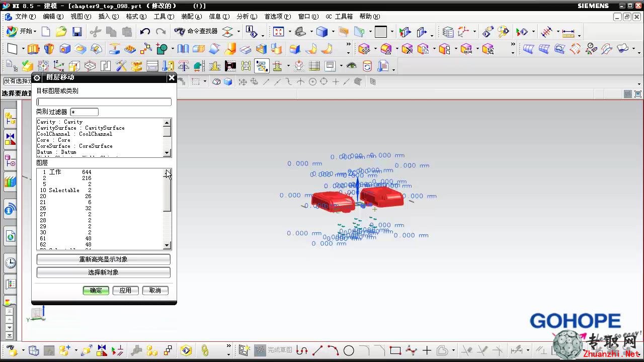644x362 pixels.
Task: Open the Start (开始) dropdown
Action: click(21, 31)
